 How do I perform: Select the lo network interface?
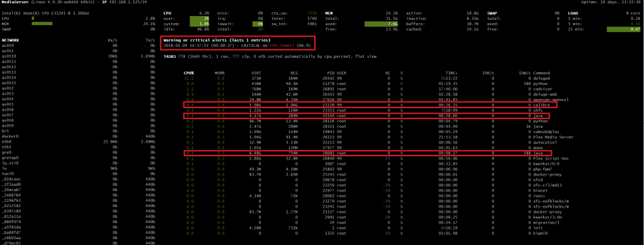[x=4, y=168]
